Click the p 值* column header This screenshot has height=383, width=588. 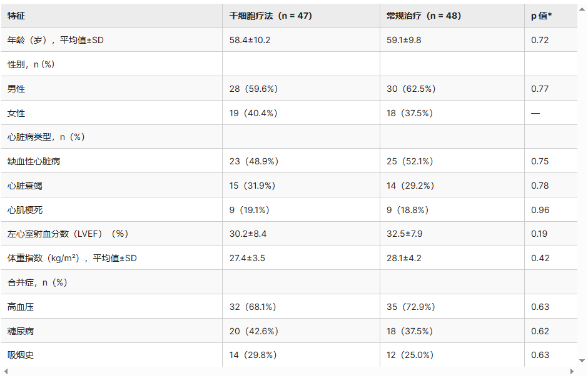[541, 16]
